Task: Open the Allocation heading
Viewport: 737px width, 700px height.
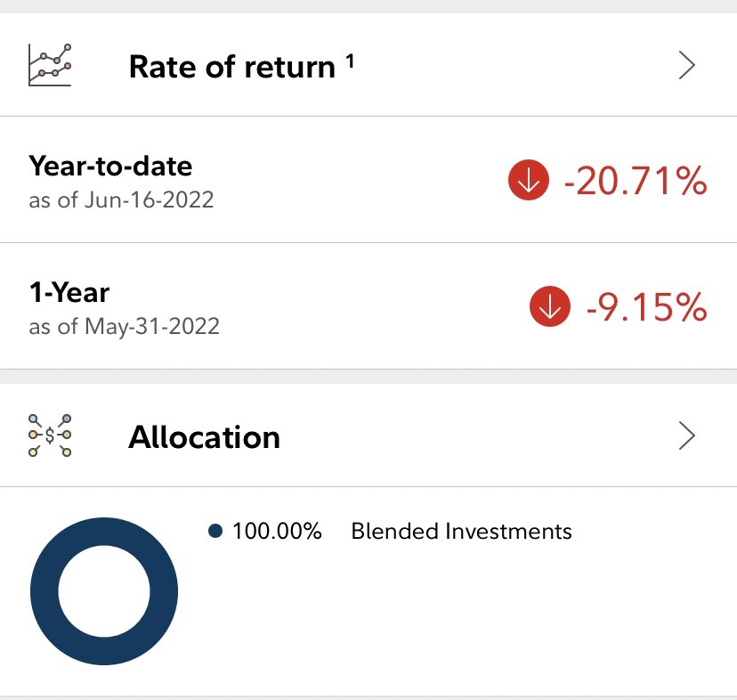Action: (205, 437)
